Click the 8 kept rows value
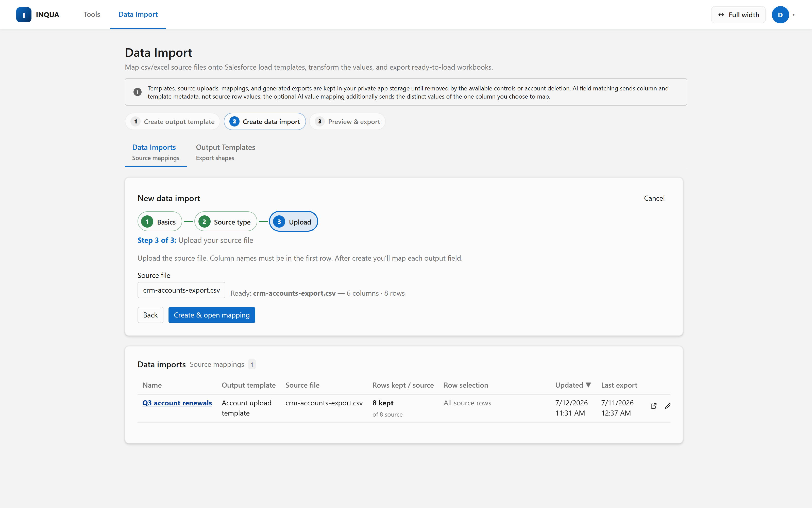The image size is (812, 508). [383, 403]
